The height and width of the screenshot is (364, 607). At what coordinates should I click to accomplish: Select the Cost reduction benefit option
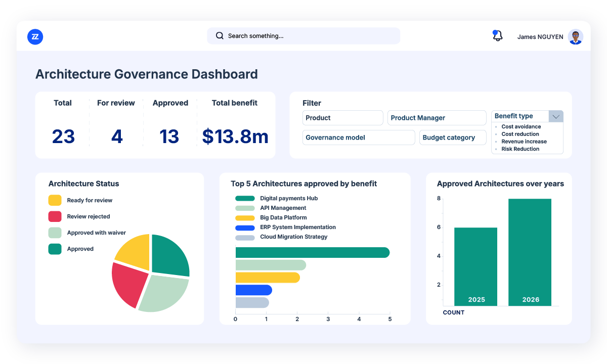click(x=520, y=134)
